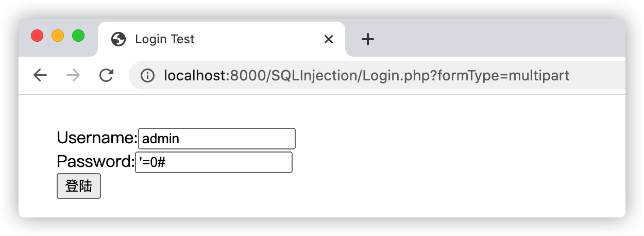Image resolution: width=644 pixels, height=236 pixels.
Task: Click the forward navigation arrow
Action: [74, 76]
